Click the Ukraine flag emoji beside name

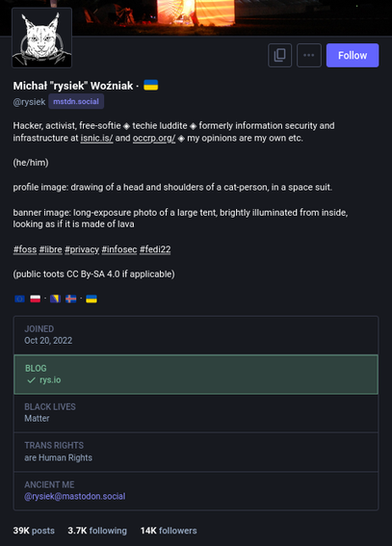pyautogui.click(x=151, y=86)
